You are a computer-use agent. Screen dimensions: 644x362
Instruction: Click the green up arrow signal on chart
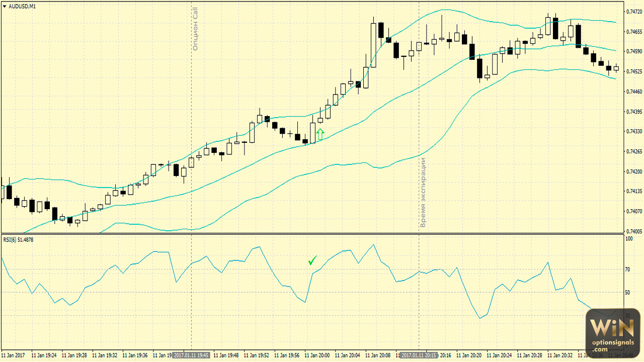[320, 134]
